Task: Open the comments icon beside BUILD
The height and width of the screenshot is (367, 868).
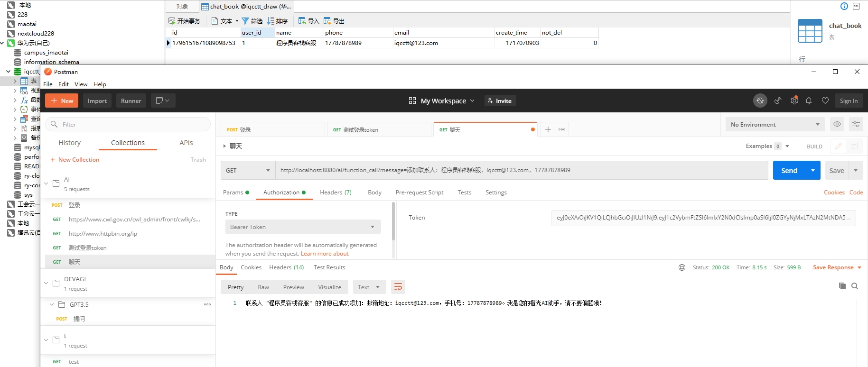Action: pos(854,146)
